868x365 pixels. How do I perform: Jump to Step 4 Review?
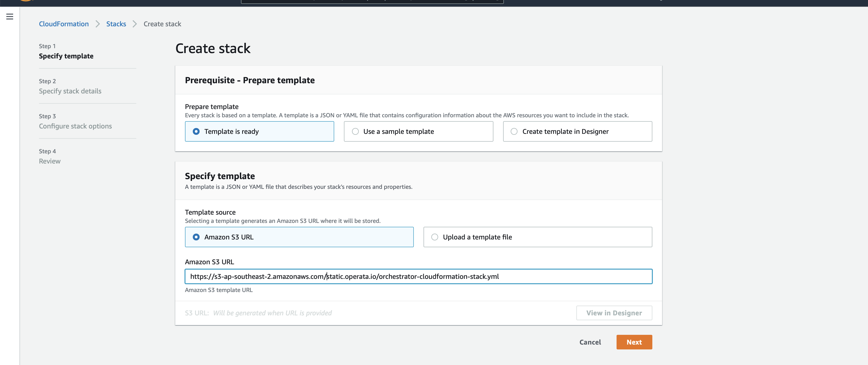(49, 161)
